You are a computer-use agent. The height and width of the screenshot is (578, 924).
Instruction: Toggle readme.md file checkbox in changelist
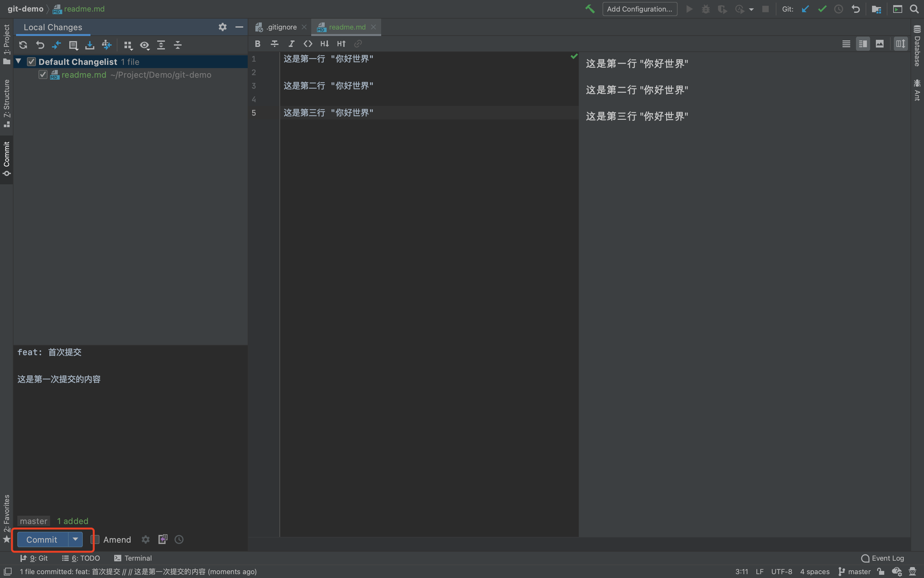(x=43, y=74)
